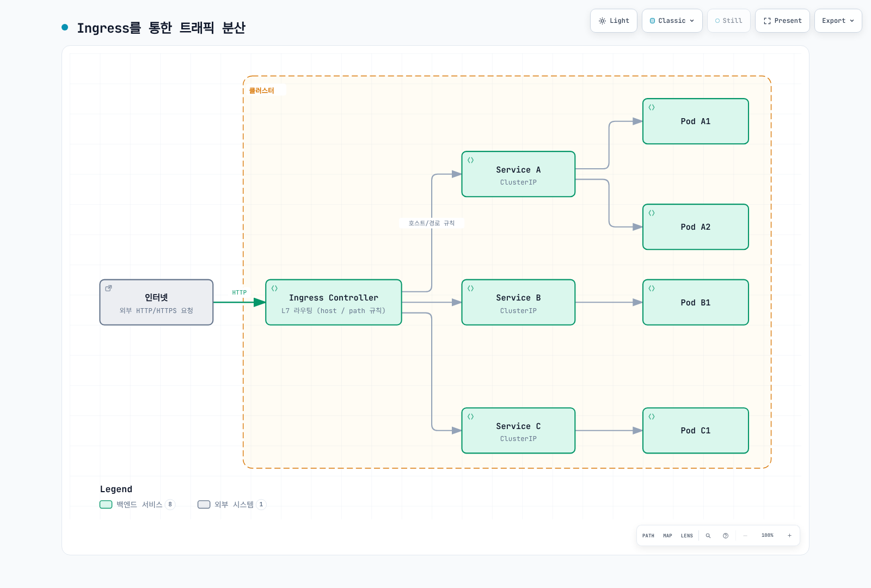The width and height of the screenshot is (871, 588).
Task: Click the external link icon on 인터넷 node
Action: (108, 288)
